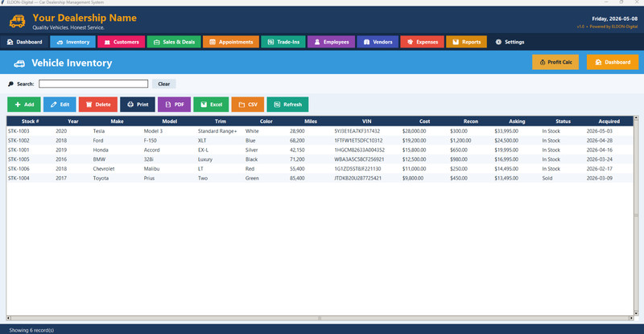Clear the search field with Clear button
This screenshot has width=644, height=334.
click(x=164, y=84)
